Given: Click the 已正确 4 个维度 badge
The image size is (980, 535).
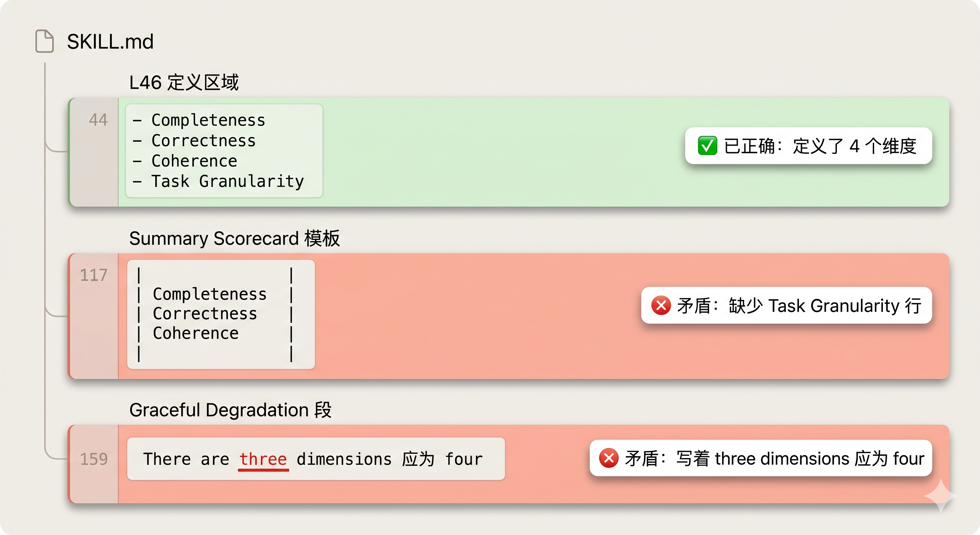Looking at the screenshot, I should click(808, 146).
